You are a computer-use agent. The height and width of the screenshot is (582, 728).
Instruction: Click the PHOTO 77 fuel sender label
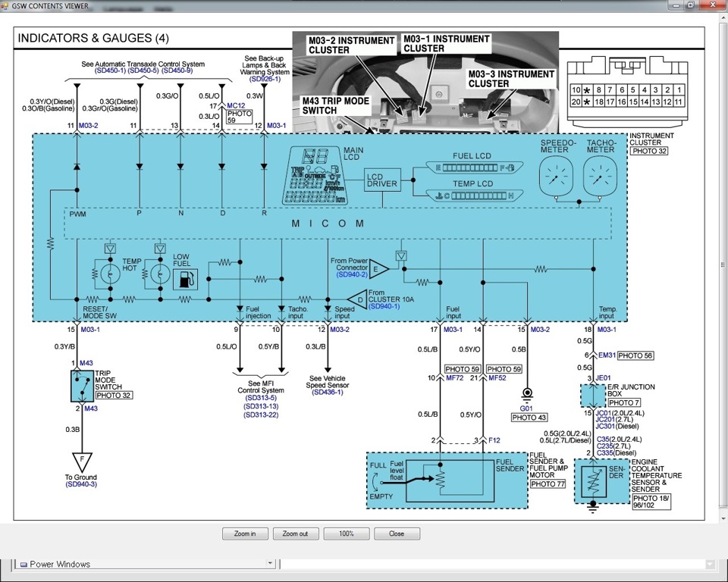tap(548, 484)
